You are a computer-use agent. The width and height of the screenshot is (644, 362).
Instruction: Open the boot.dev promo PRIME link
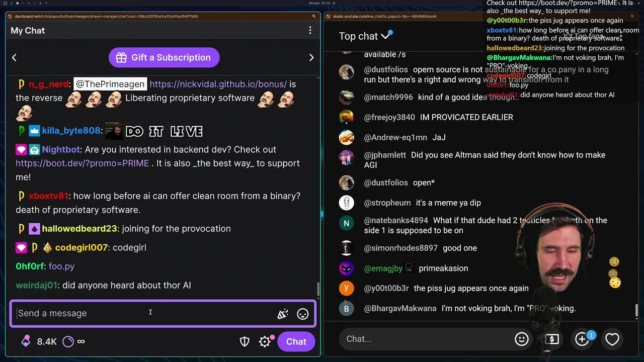point(82,163)
